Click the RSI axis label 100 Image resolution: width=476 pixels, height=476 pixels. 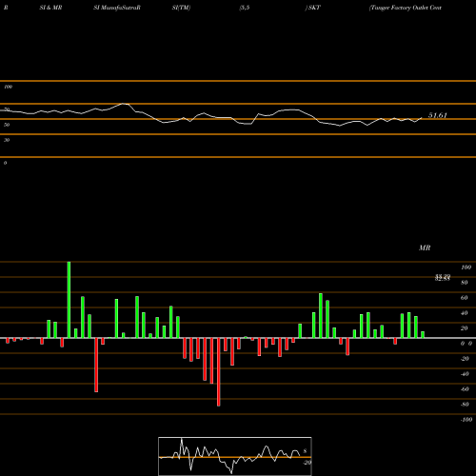(8, 87)
